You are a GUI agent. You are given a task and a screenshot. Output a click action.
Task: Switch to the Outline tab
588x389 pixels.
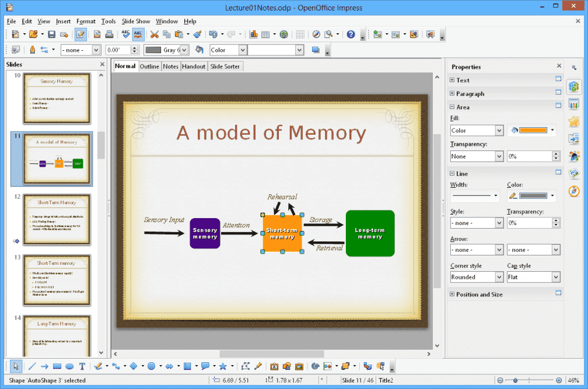pyautogui.click(x=149, y=66)
